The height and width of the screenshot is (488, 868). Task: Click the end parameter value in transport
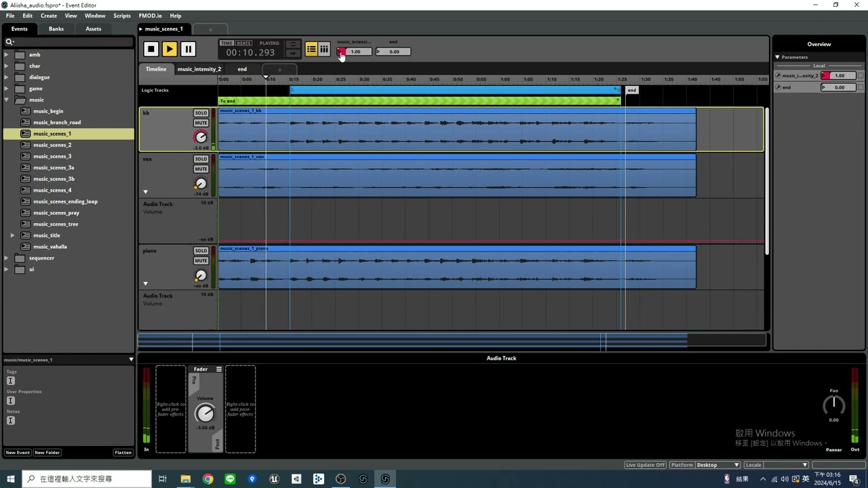click(393, 52)
